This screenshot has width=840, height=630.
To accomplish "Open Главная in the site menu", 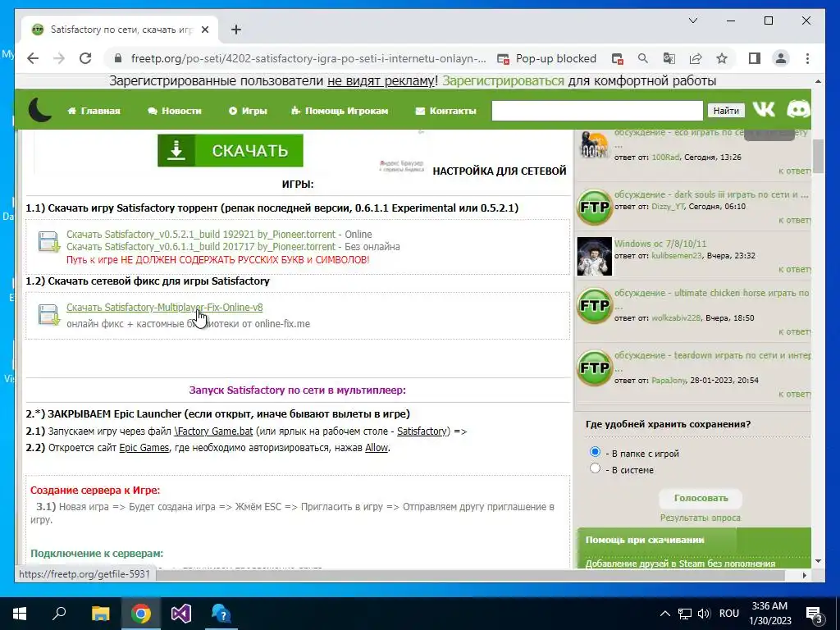I will point(94,111).
